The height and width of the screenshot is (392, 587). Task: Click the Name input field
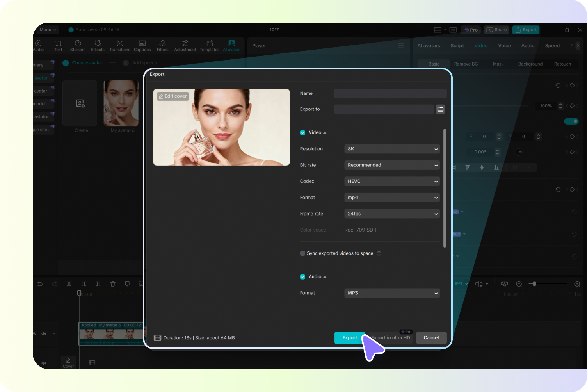[x=390, y=93]
